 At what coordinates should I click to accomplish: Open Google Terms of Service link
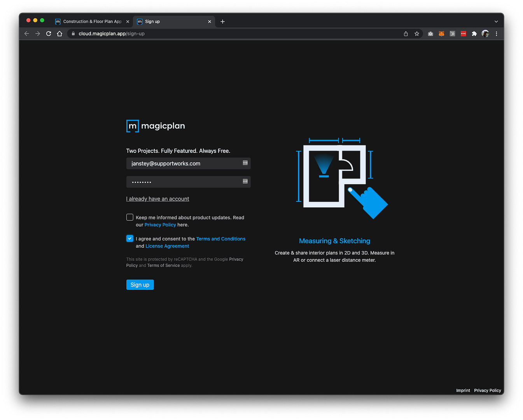[x=163, y=266]
